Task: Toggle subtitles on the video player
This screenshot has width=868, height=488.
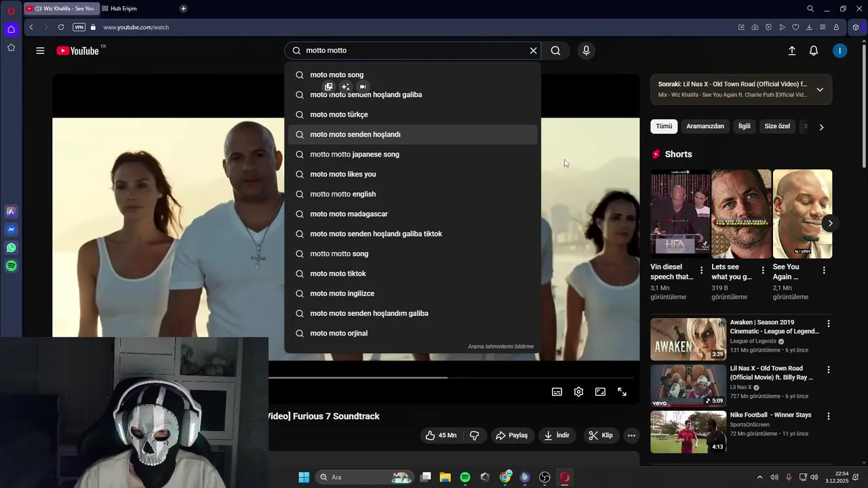Action: click(557, 392)
